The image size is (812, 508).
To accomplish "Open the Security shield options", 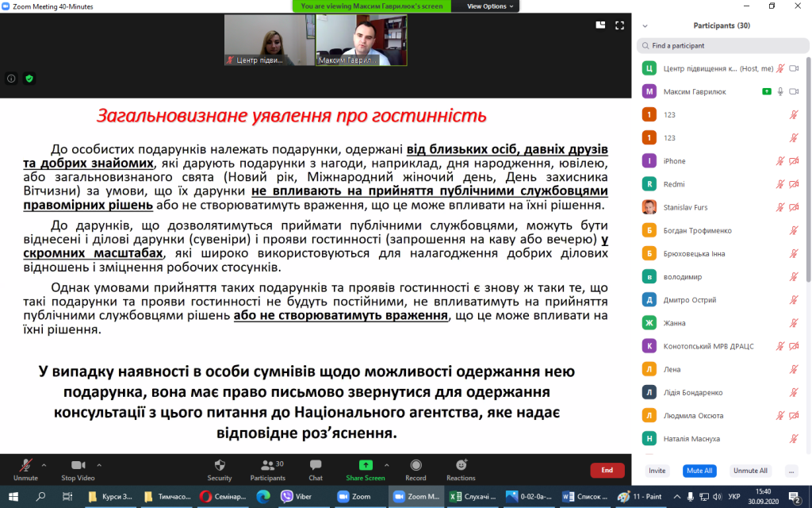I will click(x=220, y=466).
